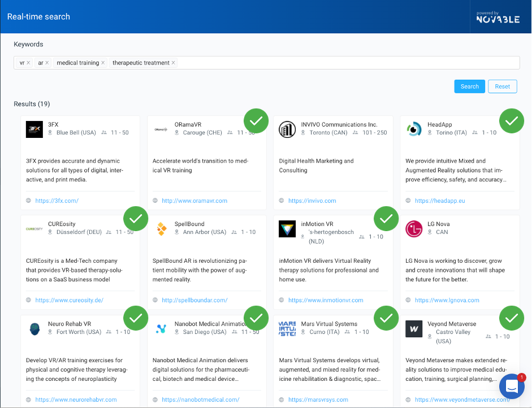
Task: Toggle green checkmark on Neuro Rehab VR card
Action: [x=136, y=318]
